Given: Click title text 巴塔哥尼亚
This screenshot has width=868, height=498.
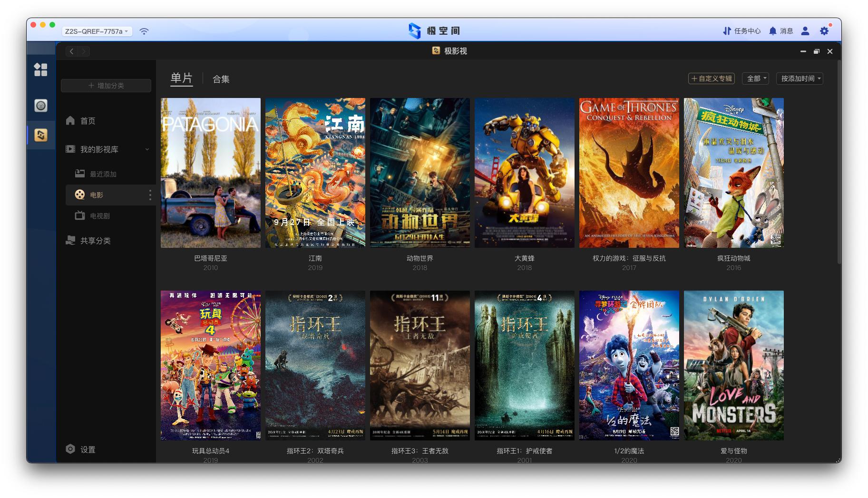Looking at the screenshot, I should tap(211, 258).
